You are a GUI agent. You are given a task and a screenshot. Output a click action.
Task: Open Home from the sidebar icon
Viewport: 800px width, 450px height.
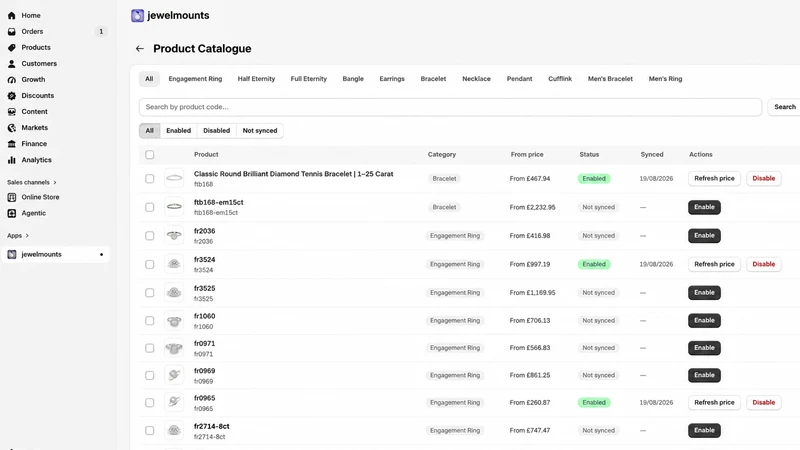(x=12, y=15)
